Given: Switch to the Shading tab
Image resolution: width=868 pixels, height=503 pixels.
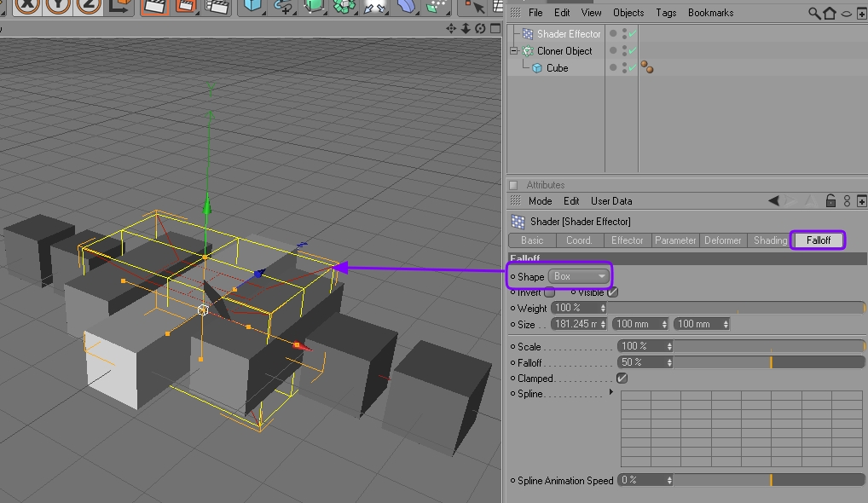Looking at the screenshot, I should [x=770, y=240].
